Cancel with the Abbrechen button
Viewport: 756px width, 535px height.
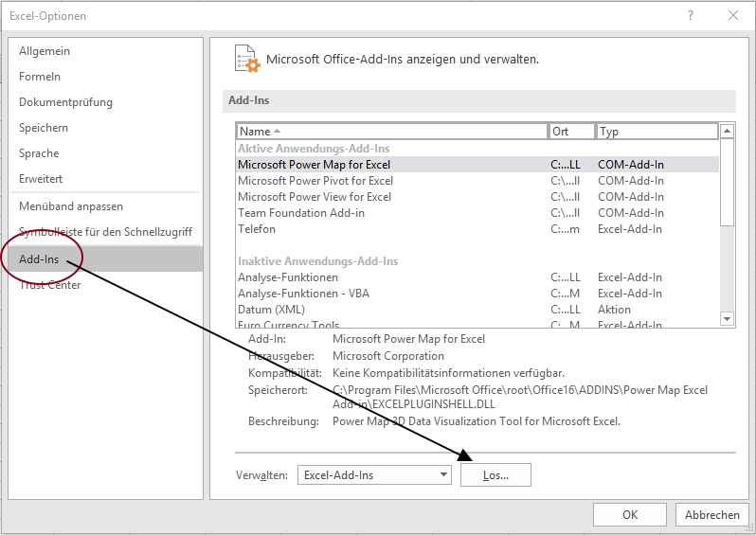point(712,515)
